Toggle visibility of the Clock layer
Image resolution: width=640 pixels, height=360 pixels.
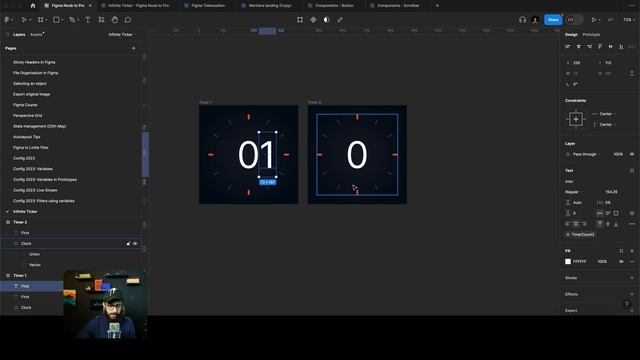tap(135, 244)
